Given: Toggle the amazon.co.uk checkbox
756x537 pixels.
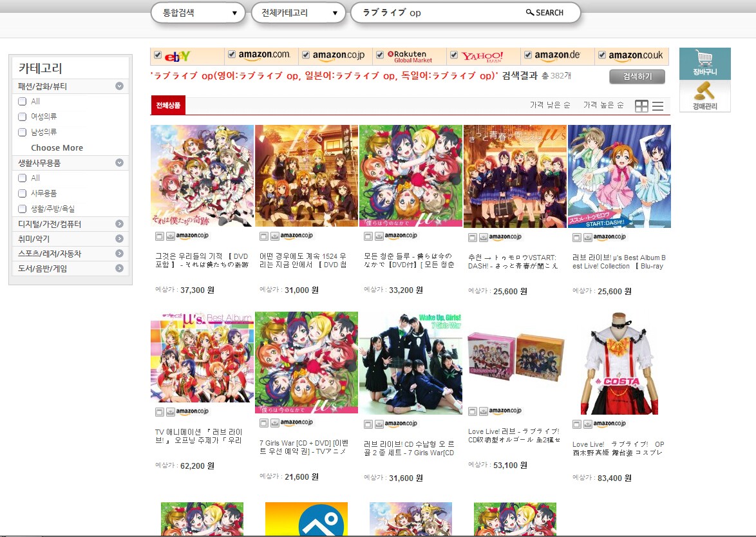Looking at the screenshot, I should pos(602,55).
